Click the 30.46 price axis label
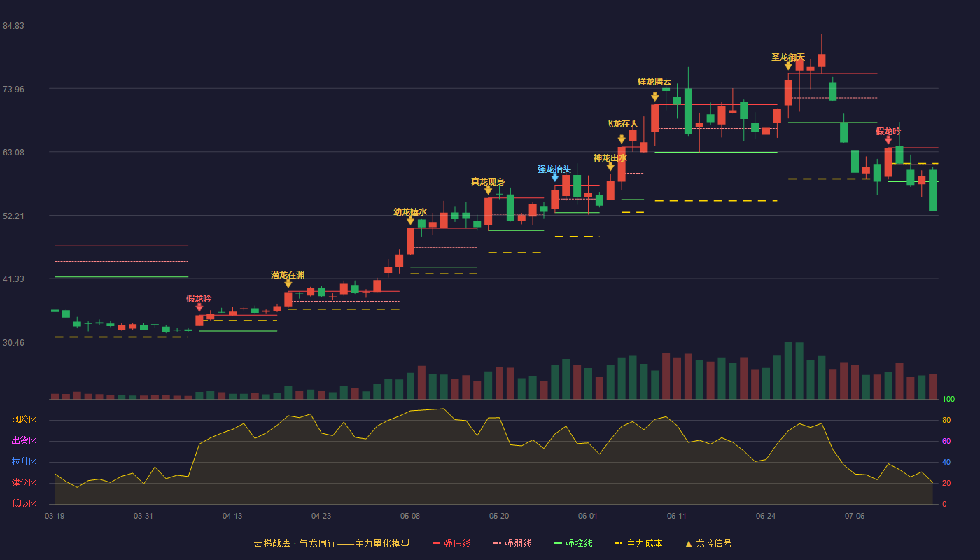The width and height of the screenshot is (980, 560). (13, 343)
